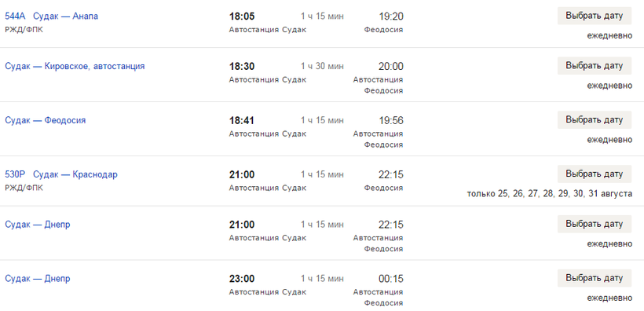Click Выбрать дату for the 23:00 departure
This screenshot has width=644, height=311.
click(595, 279)
